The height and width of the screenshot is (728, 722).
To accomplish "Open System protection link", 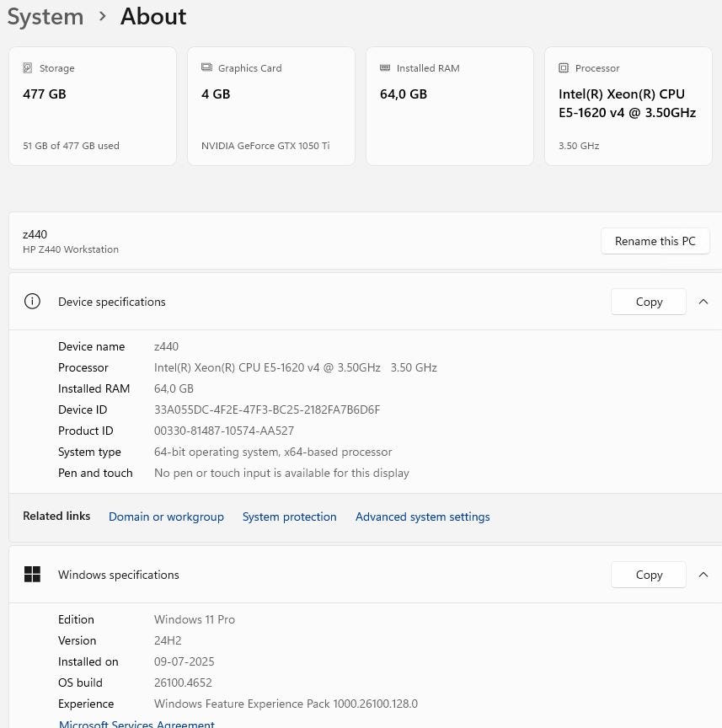I will click(289, 517).
